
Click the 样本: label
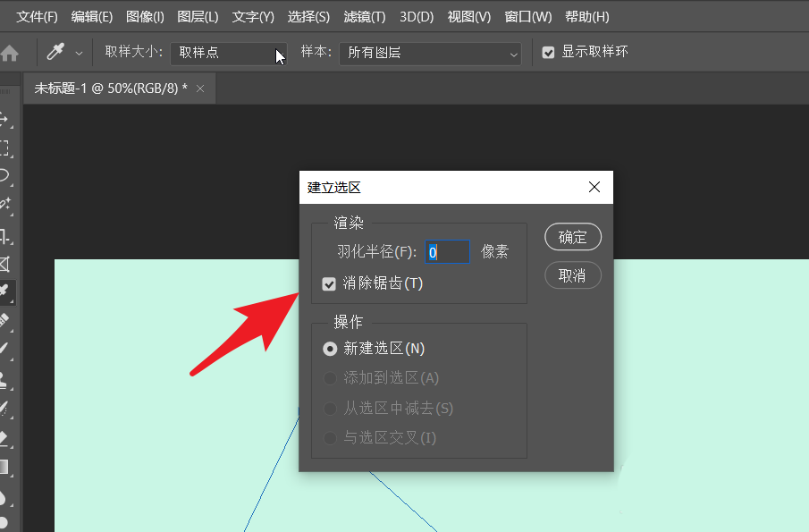(316, 52)
